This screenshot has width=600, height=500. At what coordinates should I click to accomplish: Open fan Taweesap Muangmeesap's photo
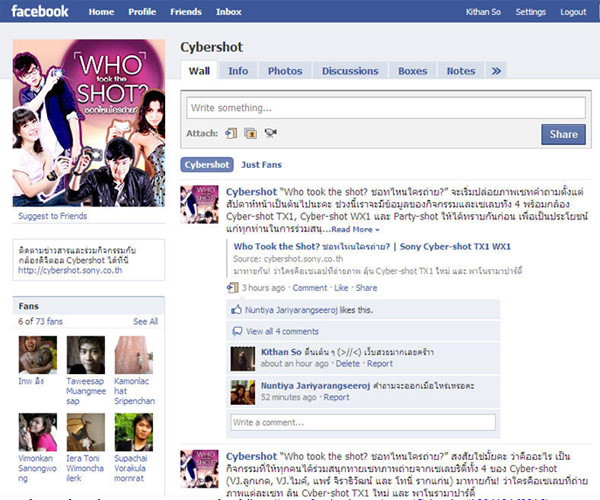click(x=86, y=355)
